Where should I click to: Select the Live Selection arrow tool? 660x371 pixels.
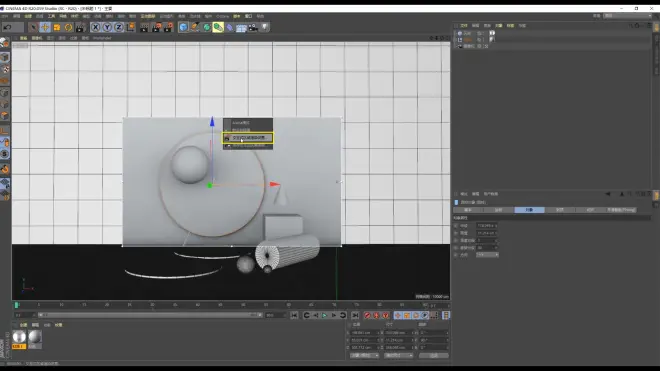(x=33, y=27)
